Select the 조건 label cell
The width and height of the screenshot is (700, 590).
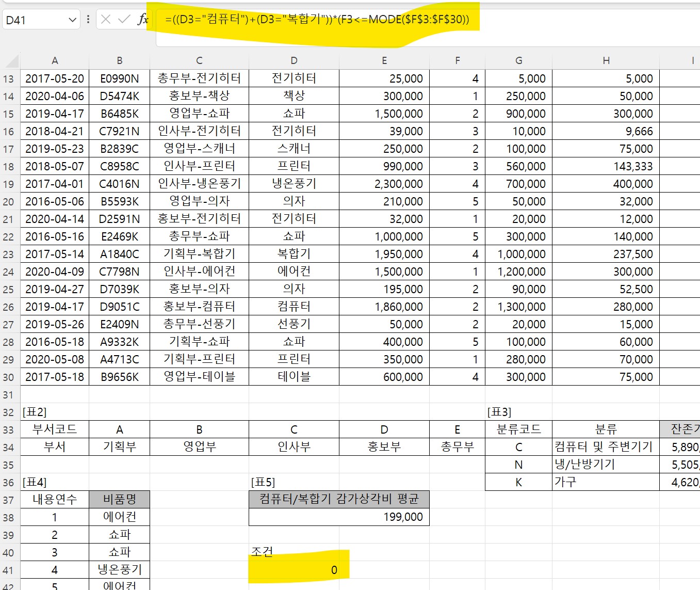tap(294, 552)
